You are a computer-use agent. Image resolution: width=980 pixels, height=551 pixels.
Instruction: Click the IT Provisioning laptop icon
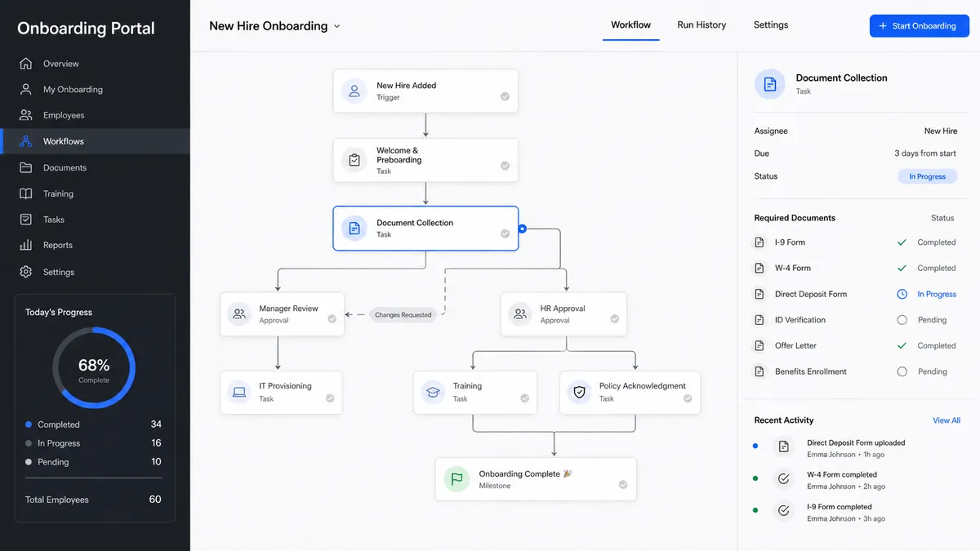coord(239,392)
